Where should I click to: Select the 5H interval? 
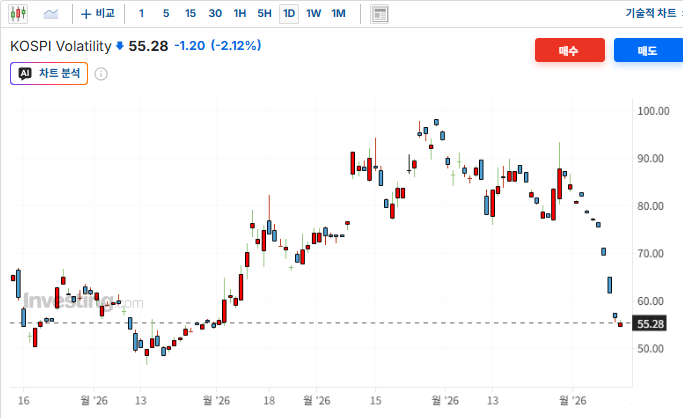(264, 13)
